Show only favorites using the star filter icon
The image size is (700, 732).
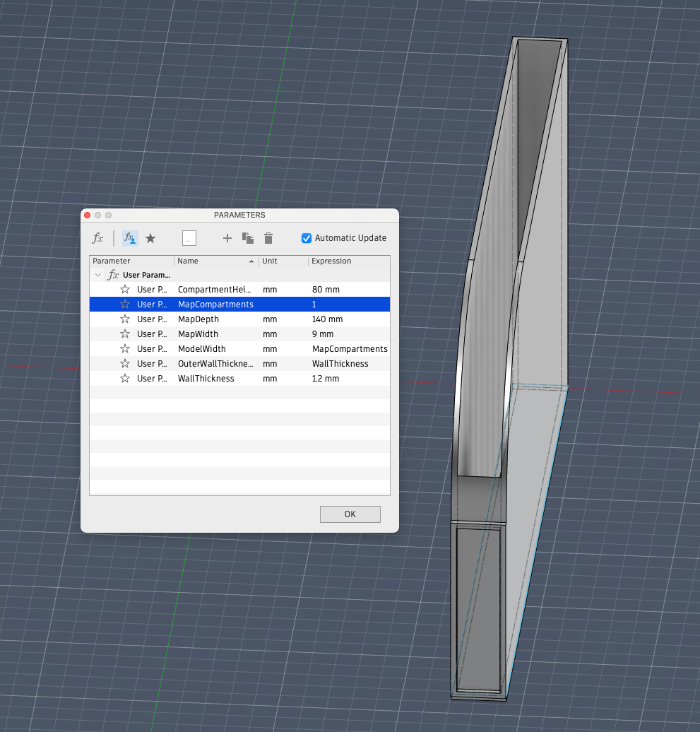tap(150, 238)
